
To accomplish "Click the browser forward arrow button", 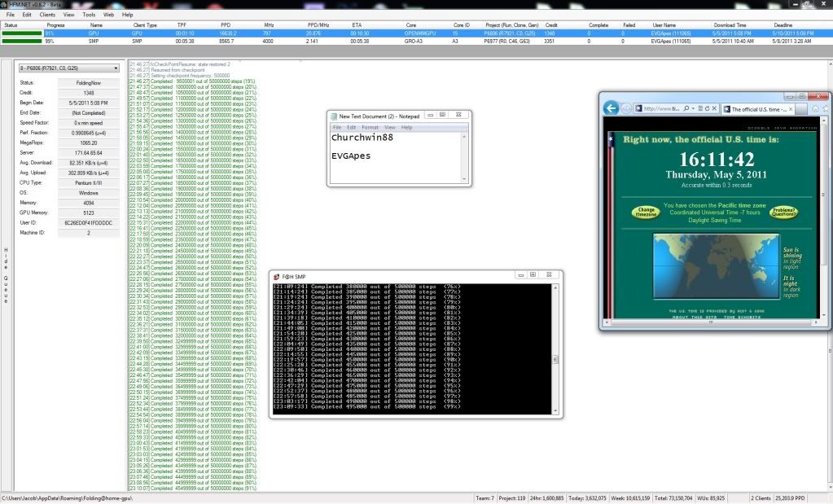I will (626, 108).
